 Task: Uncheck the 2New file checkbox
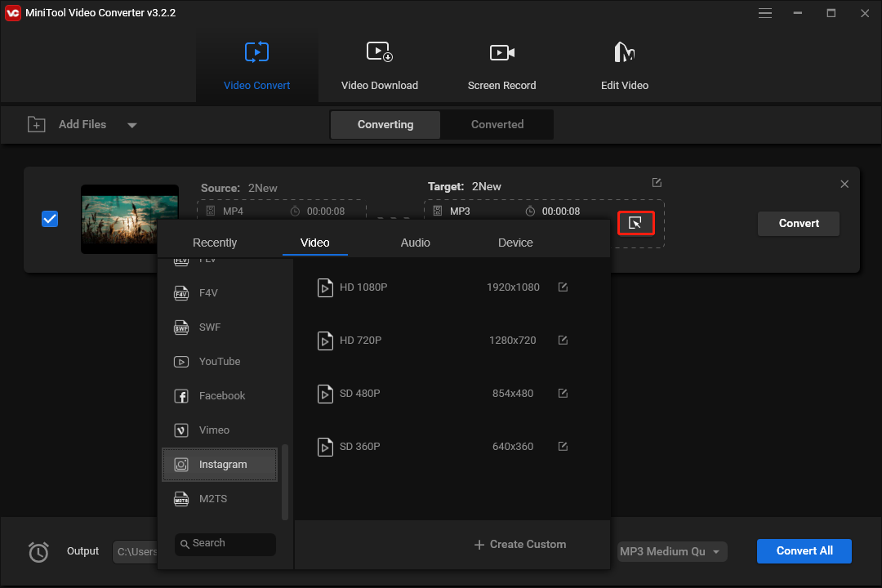pyautogui.click(x=50, y=219)
